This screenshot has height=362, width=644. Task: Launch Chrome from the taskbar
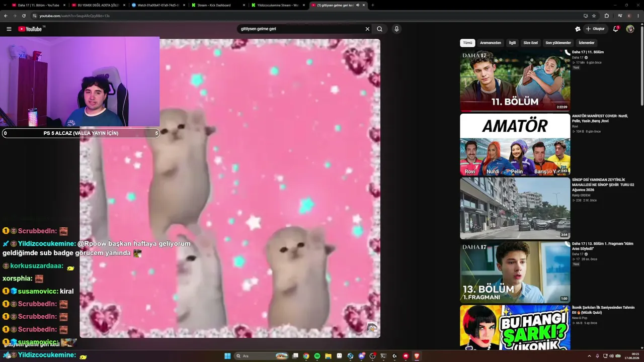point(306,356)
